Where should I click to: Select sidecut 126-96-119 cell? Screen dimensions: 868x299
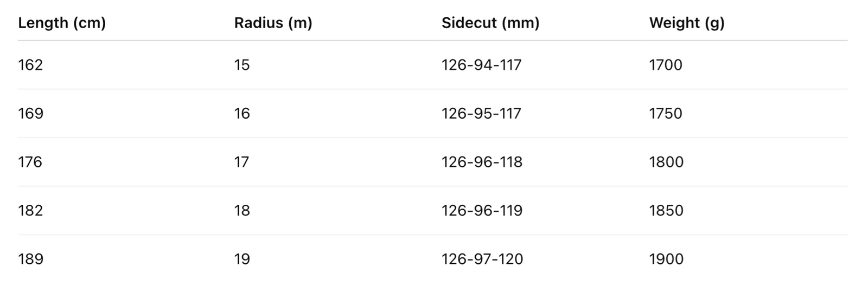point(482,210)
